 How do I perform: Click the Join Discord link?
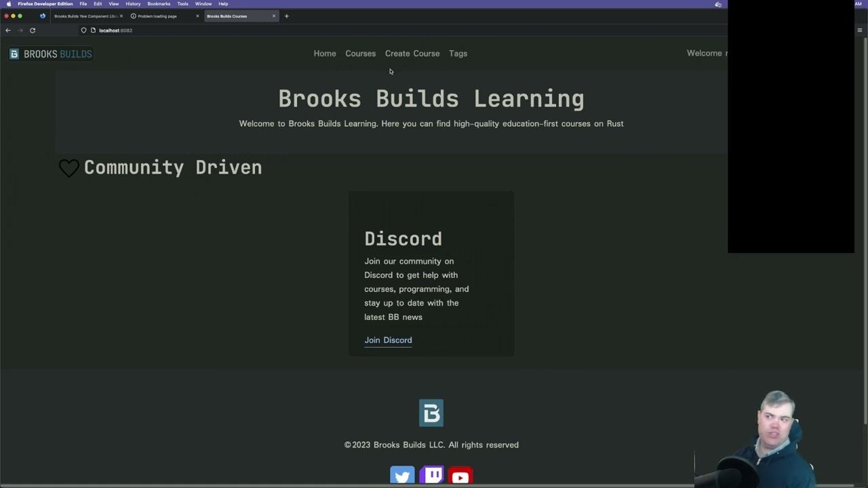click(388, 340)
